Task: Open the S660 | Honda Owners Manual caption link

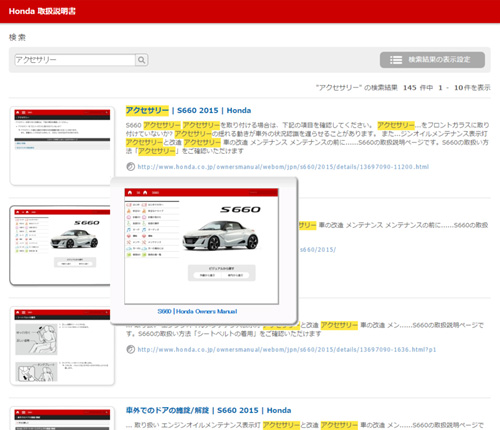Action: coord(197,311)
